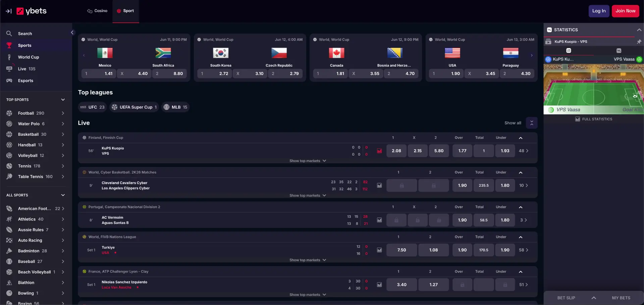This screenshot has height=305, width=644.
Task: Open statistics icon for AC Vermoim match
Action: (x=379, y=220)
